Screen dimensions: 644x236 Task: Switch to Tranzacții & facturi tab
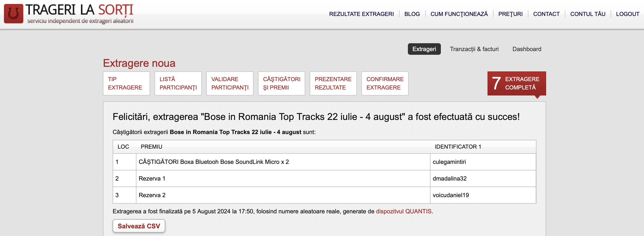click(474, 49)
